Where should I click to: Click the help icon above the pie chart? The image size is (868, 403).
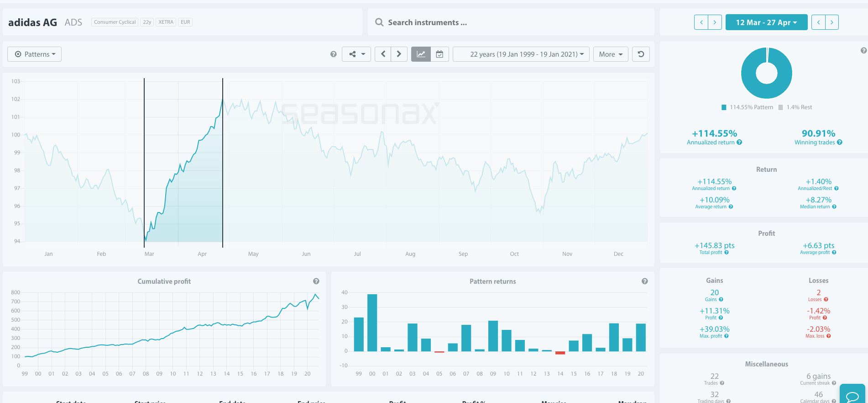[863, 50]
